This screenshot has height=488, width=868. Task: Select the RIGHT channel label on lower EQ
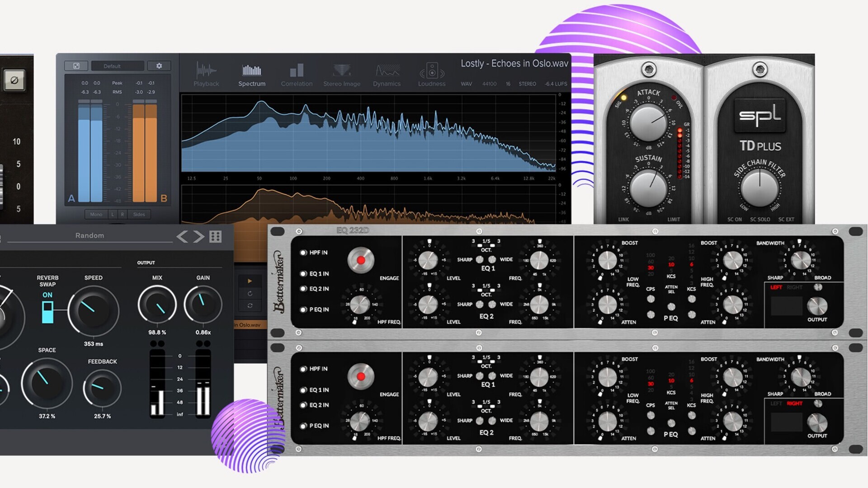(x=794, y=404)
